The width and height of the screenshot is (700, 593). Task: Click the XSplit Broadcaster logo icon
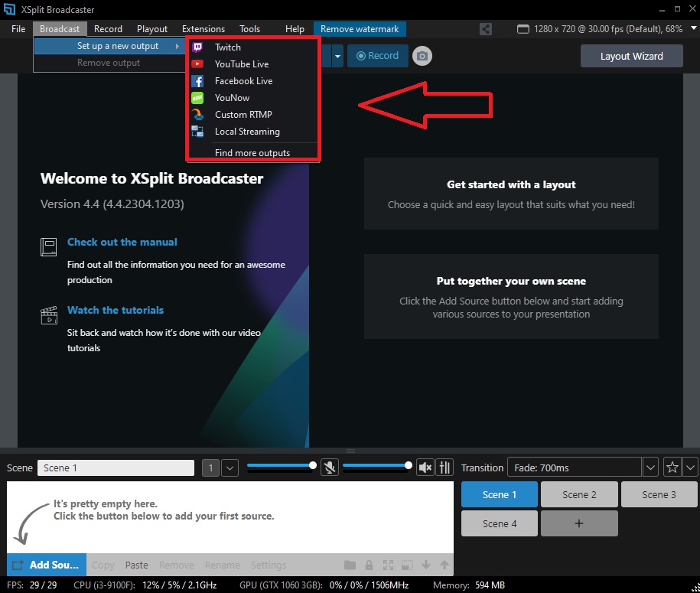tap(9, 9)
